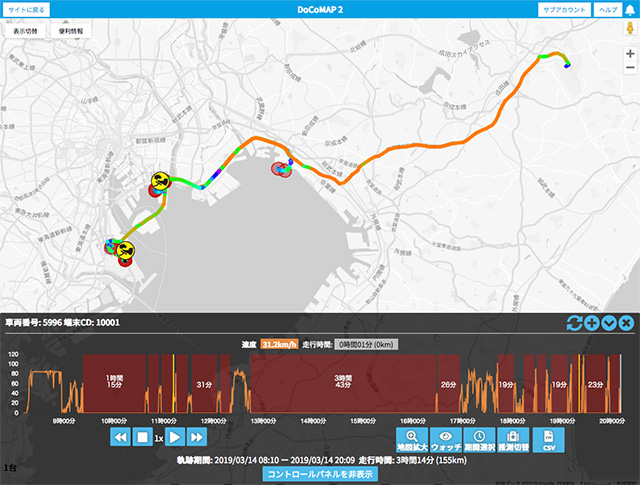Open the サブアカウント menu
This screenshot has width=640, height=485.
pyautogui.click(x=563, y=9)
